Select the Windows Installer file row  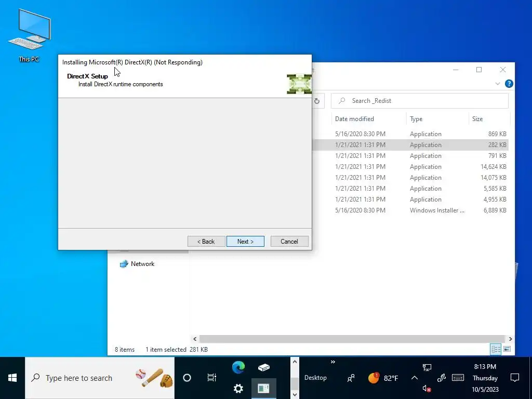tap(410, 210)
